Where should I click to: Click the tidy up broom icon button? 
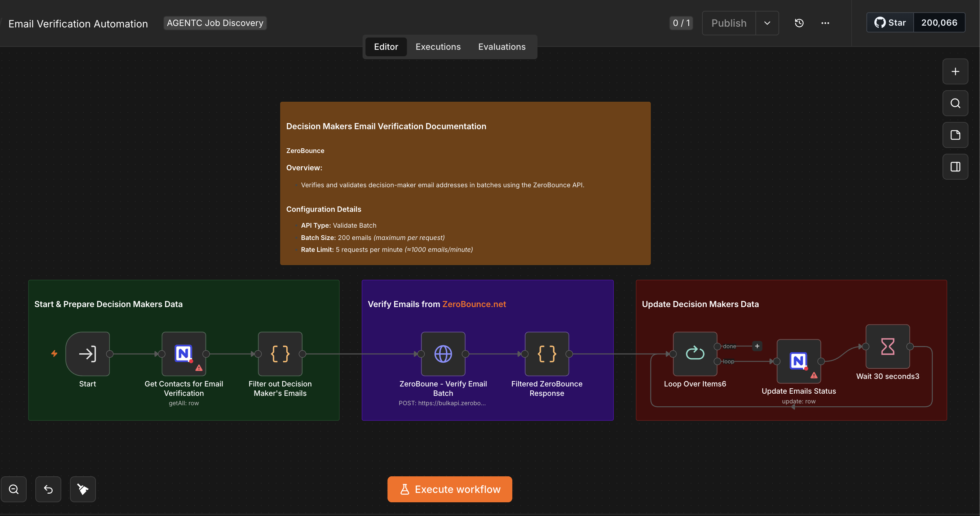[x=83, y=489]
